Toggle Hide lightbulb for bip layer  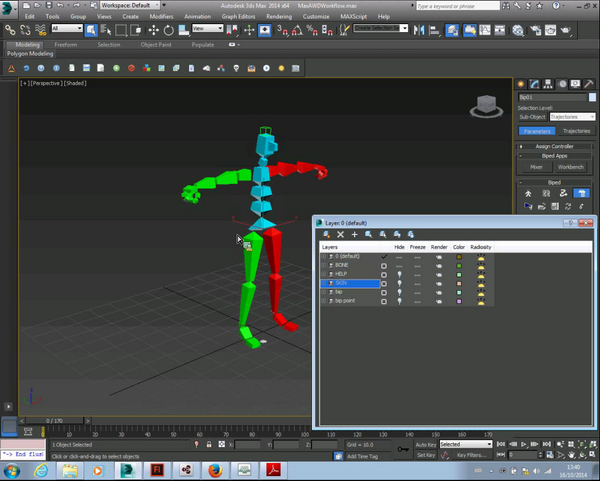[399, 292]
